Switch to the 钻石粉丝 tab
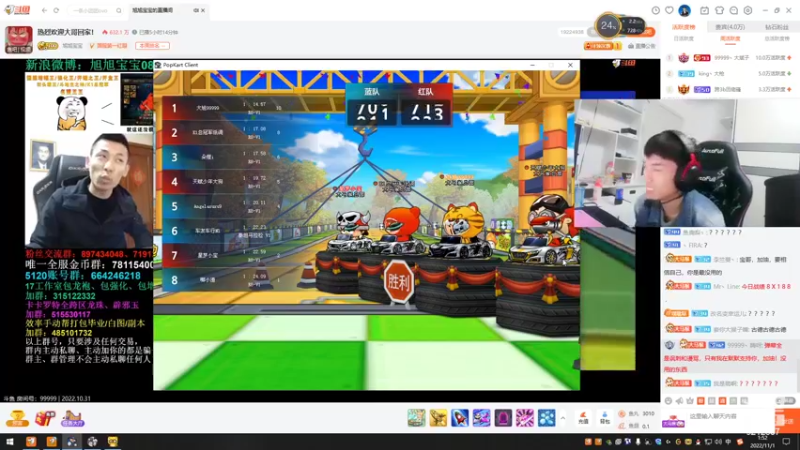 777,27
